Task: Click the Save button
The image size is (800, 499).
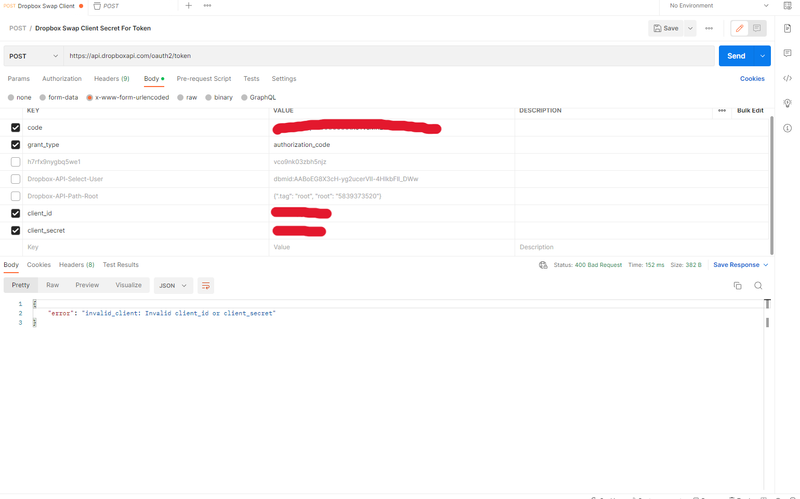Action: tap(666, 29)
